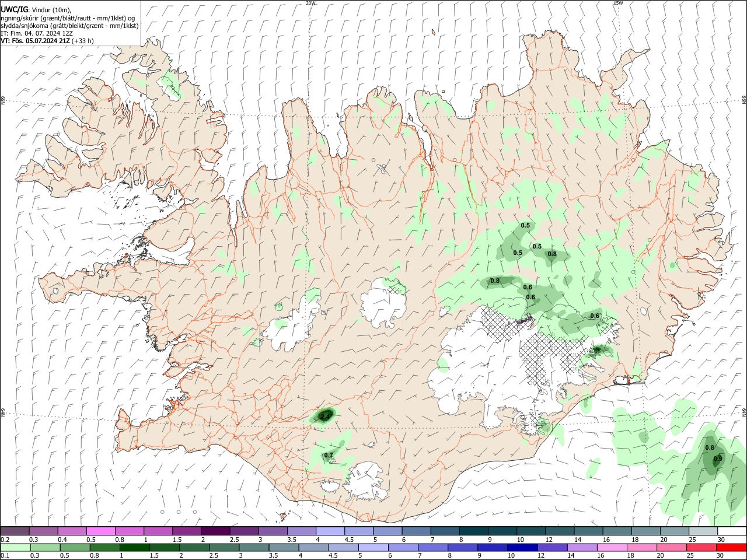Click the 20W longitude label
The image size is (747, 560).
(x=310, y=3)
